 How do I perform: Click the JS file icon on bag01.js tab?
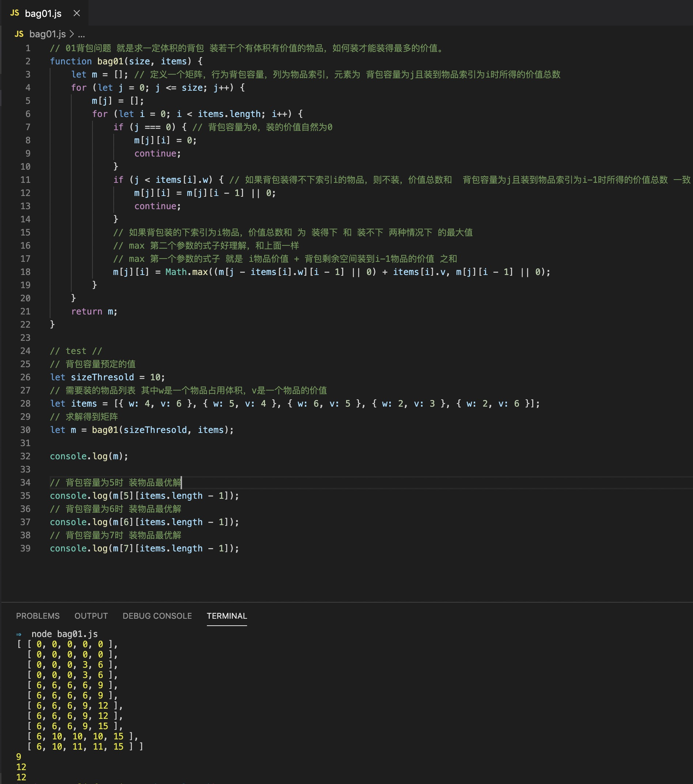15,13
